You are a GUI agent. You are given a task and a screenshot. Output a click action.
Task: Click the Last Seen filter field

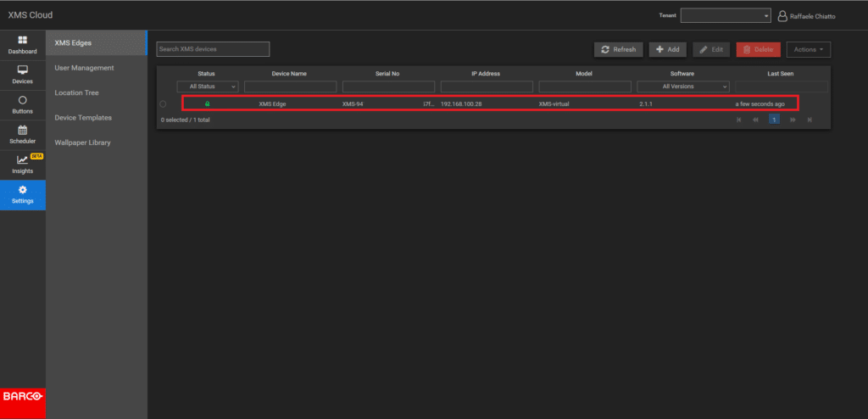(782, 87)
